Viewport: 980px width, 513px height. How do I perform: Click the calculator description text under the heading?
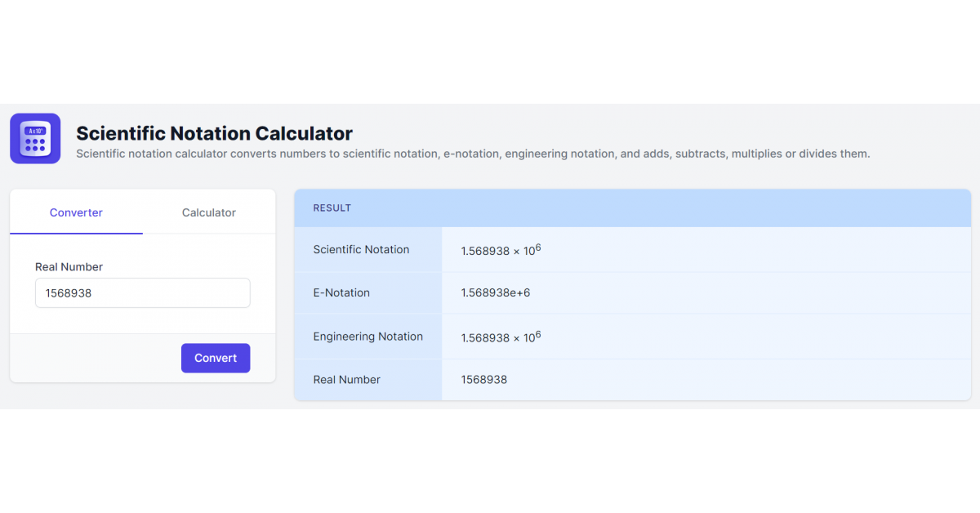(x=472, y=154)
